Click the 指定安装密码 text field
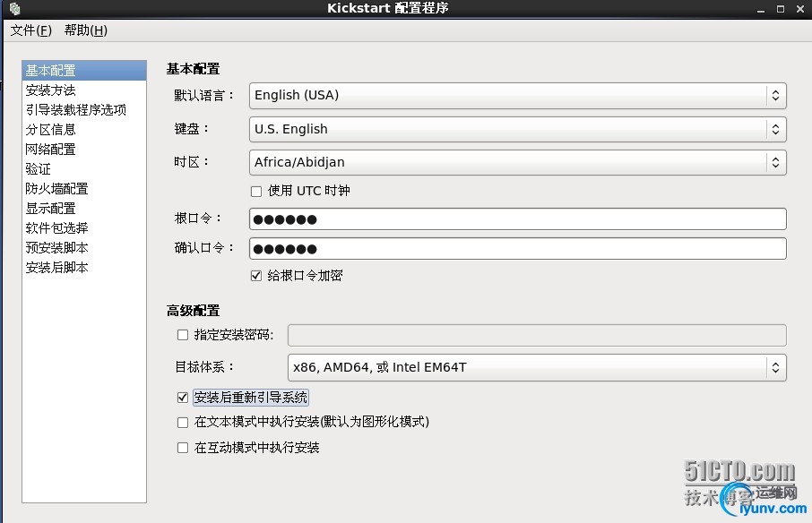 pos(537,335)
